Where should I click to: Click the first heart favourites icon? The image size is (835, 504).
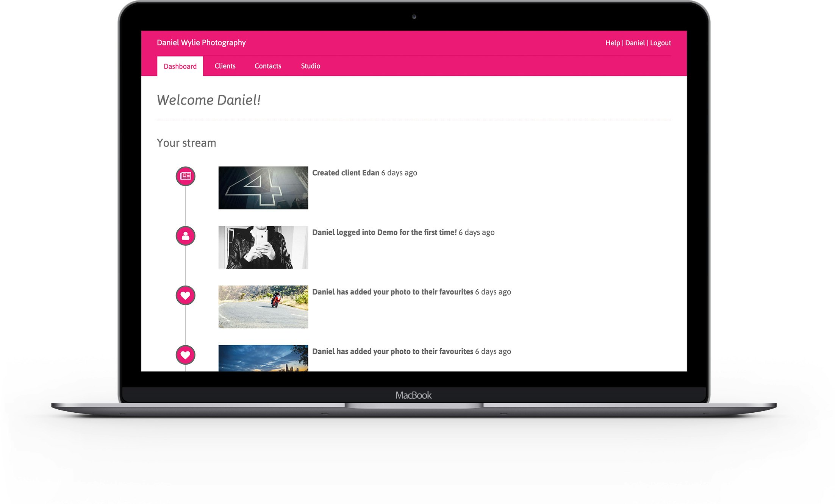pyautogui.click(x=185, y=295)
